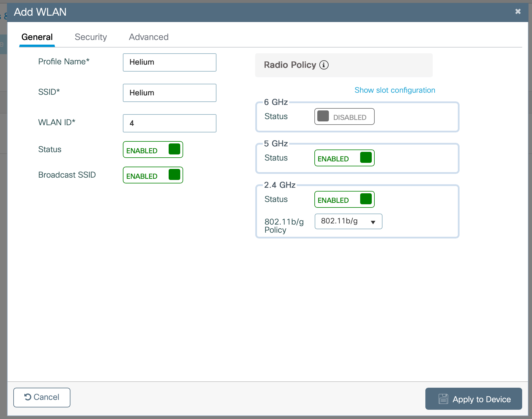Click the undo arrow icon on Cancel
Screen dimensions: 532x419
click(x=28, y=397)
